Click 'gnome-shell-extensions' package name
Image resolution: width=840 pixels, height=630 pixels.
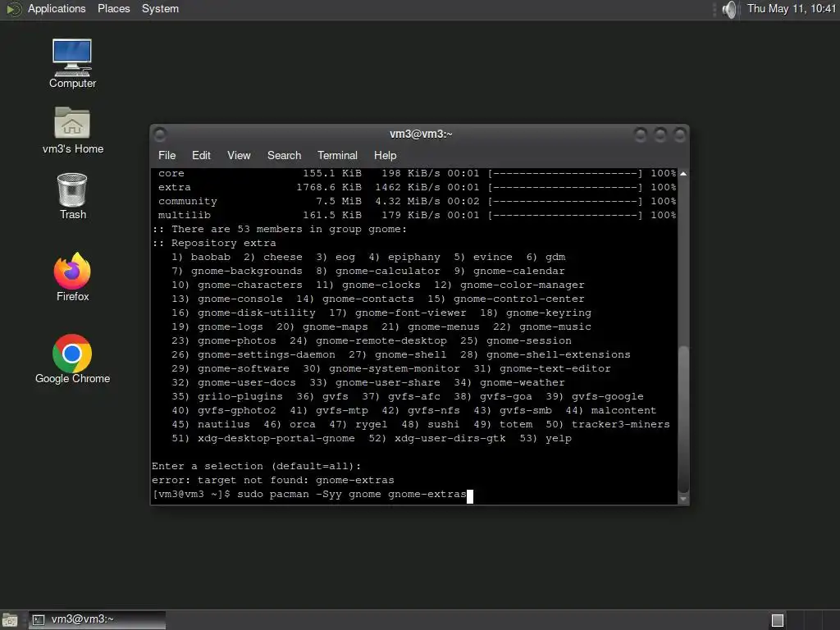tap(558, 354)
